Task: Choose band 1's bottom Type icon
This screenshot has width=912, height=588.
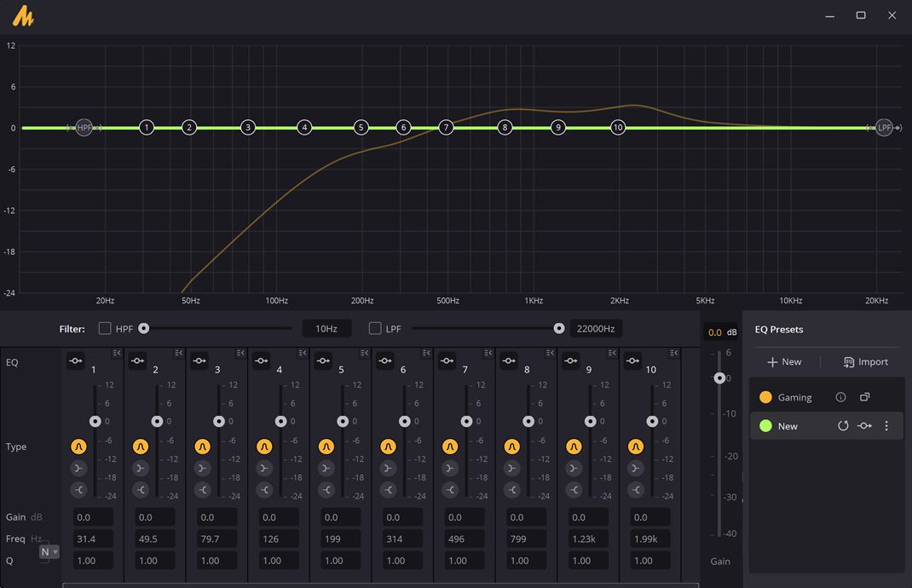Action: 78,490
